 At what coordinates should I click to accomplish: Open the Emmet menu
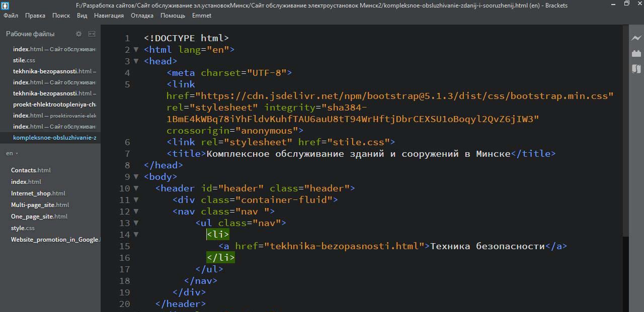(x=201, y=16)
